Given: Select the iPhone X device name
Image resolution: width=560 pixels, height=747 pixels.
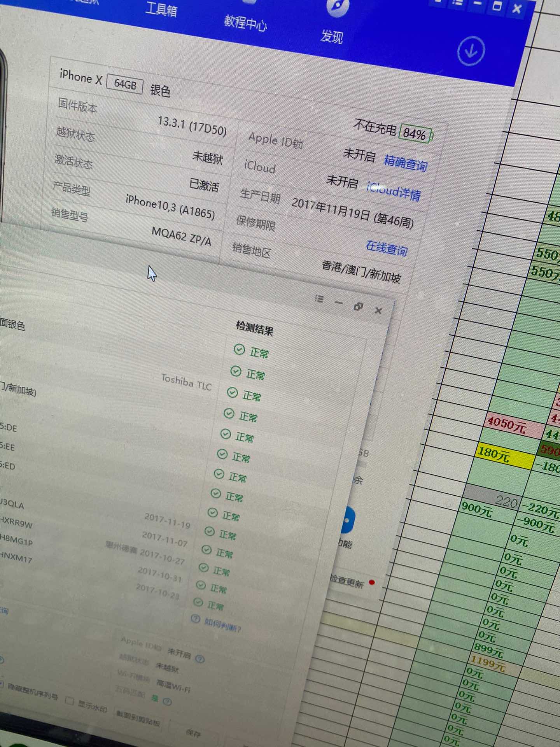Looking at the screenshot, I should (80, 76).
